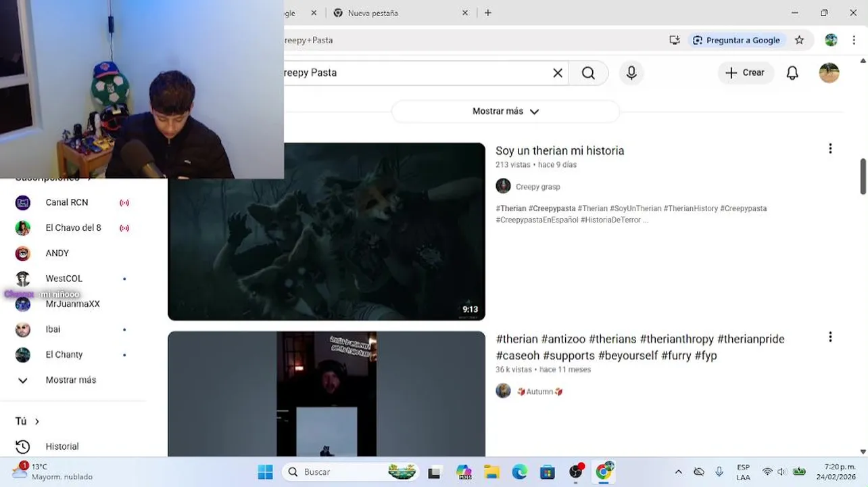Open weather widget 13°C
This screenshot has width=868, height=487.
(x=53, y=471)
